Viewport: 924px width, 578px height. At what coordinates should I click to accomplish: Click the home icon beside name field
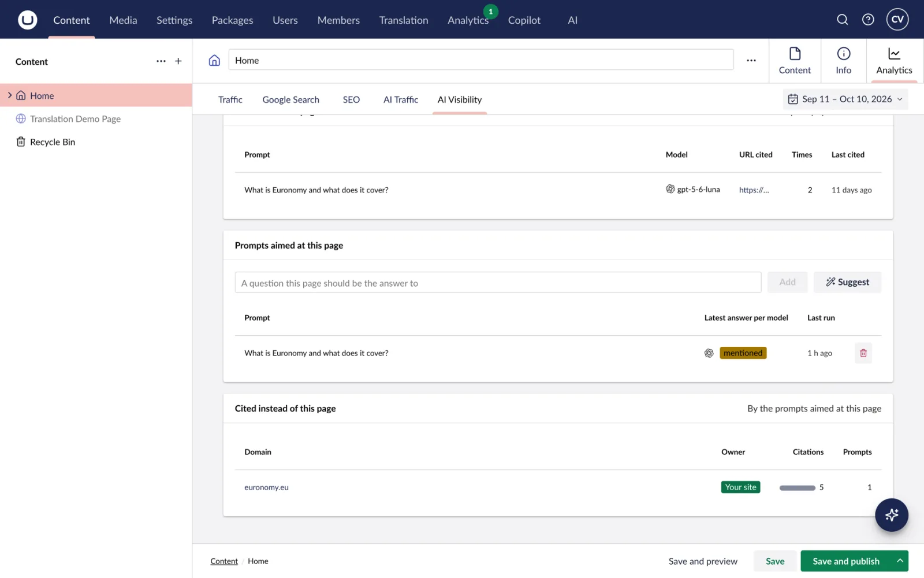click(214, 60)
